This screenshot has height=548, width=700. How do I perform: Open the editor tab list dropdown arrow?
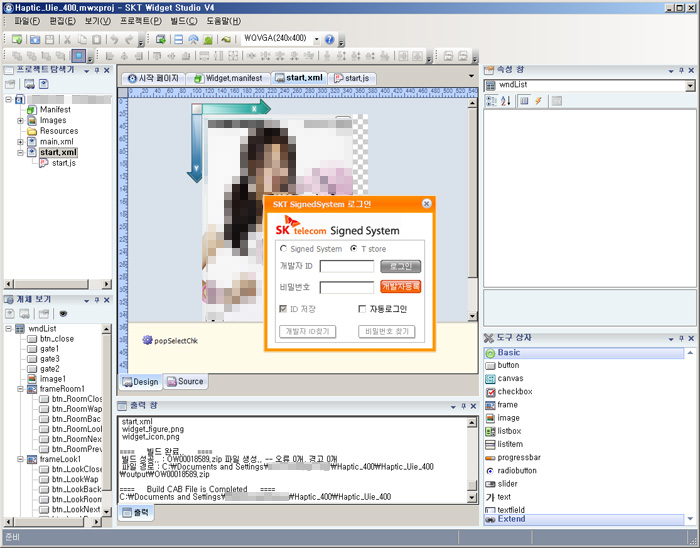coord(471,76)
